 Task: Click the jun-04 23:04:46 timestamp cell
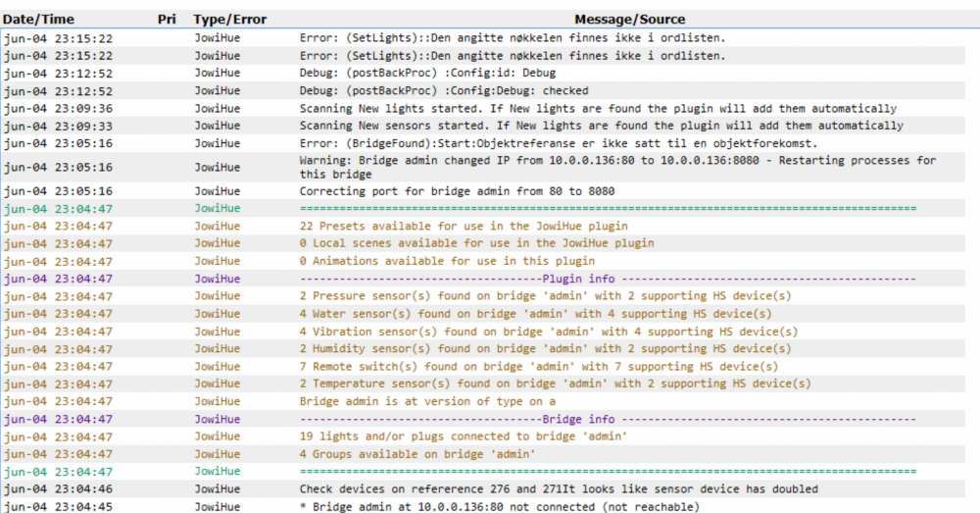pyautogui.click(x=58, y=488)
